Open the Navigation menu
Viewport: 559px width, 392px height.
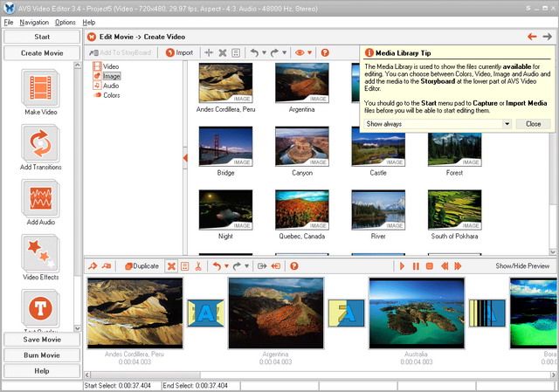coord(34,22)
